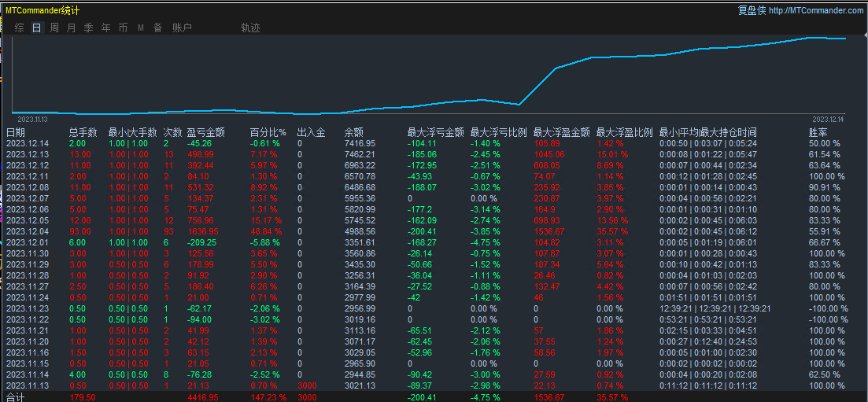Sort by the 日期 column header
868x402 pixels.
click(16, 132)
